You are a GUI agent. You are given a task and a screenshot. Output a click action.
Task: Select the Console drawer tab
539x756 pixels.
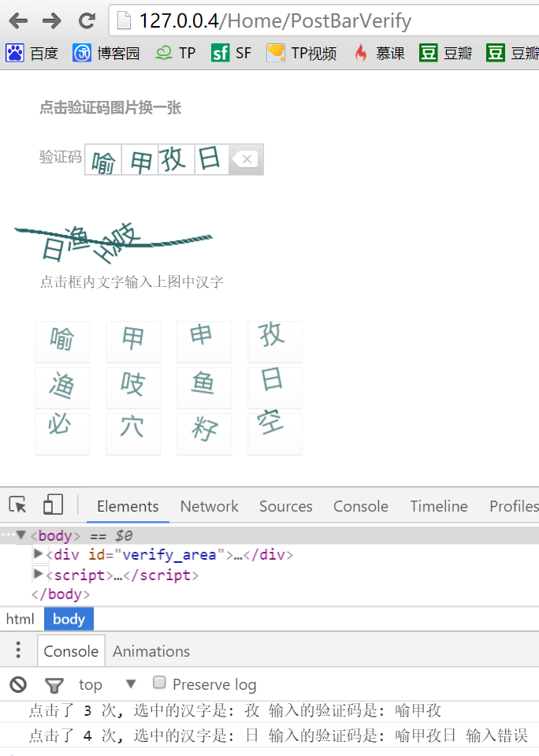pyautogui.click(x=71, y=651)
